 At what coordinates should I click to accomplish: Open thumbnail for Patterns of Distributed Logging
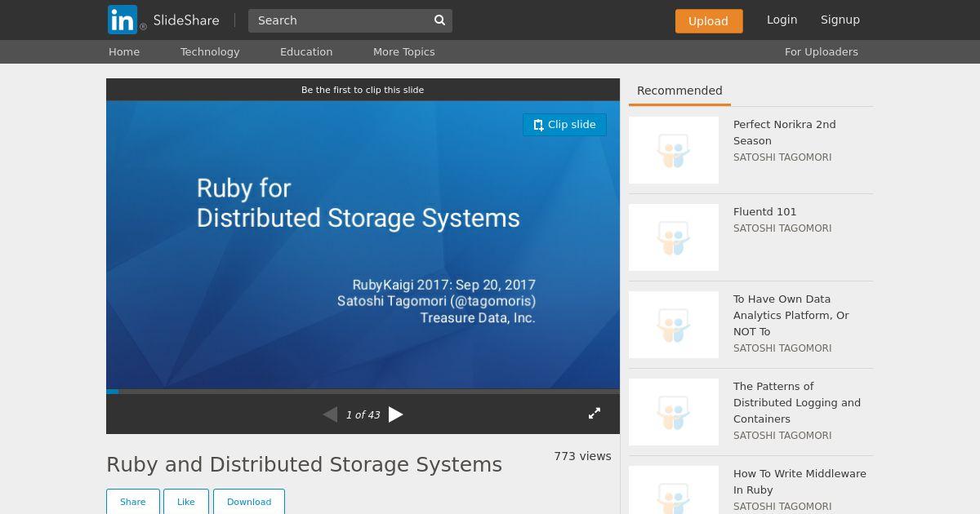(x=674, y=412)
